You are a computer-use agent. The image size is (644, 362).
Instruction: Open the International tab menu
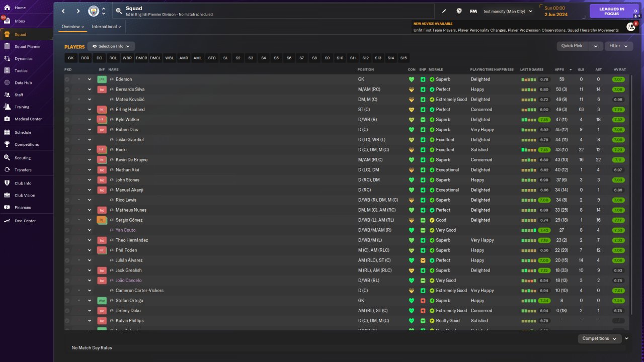pos(107,27)
